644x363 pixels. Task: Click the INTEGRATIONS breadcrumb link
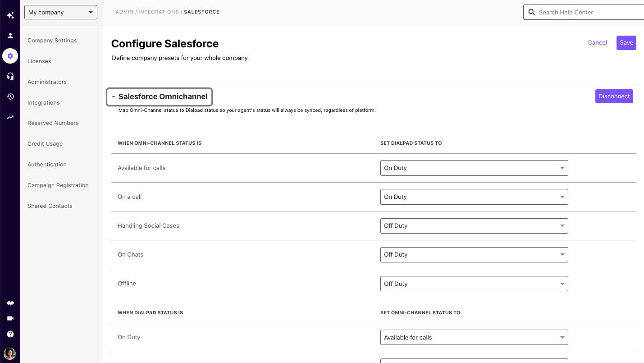click(x=159, y=12)
